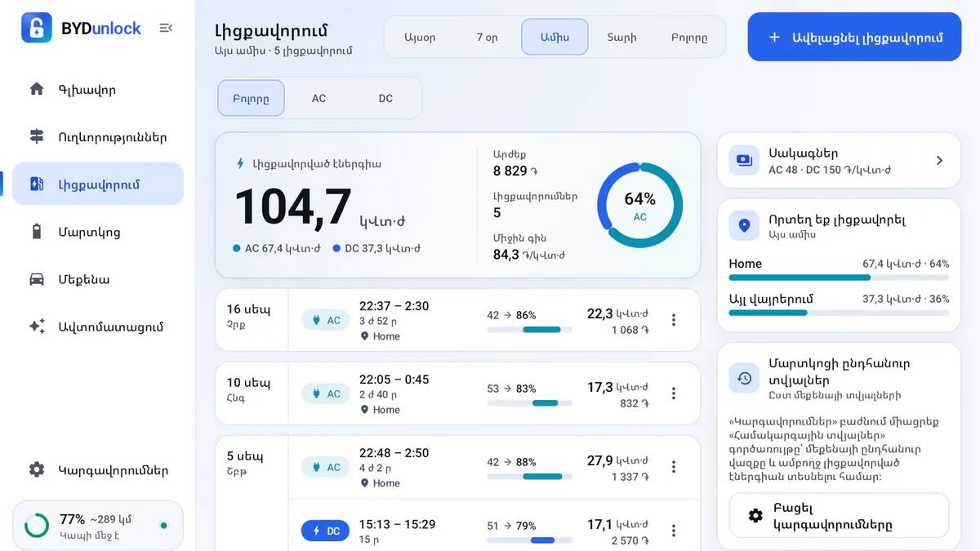This screenshot has height=551, width=980.
Task: Select the Տարի period tab
Action: 621,37
